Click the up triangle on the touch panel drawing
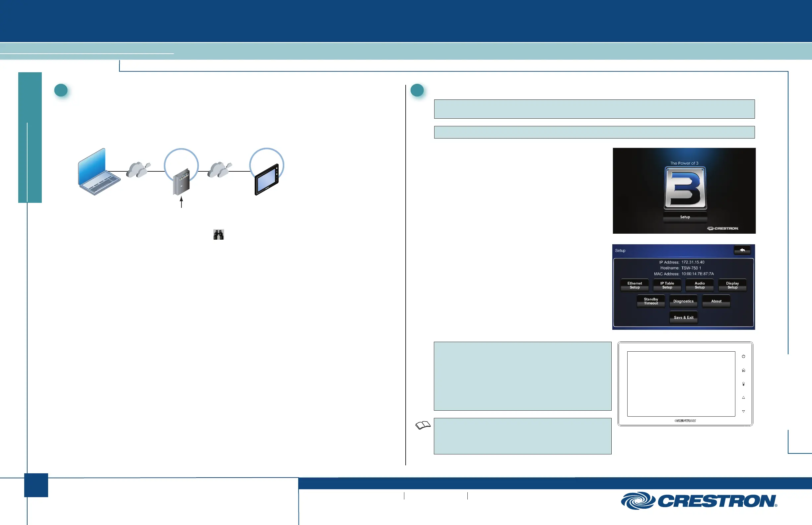Viewport: 812px width, 525px height. 743,397
